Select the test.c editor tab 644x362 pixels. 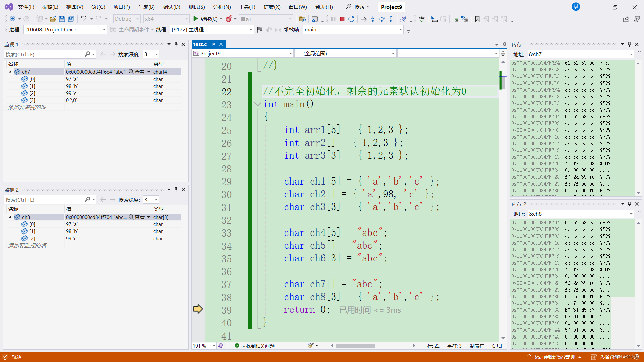(x=200, y=44)
